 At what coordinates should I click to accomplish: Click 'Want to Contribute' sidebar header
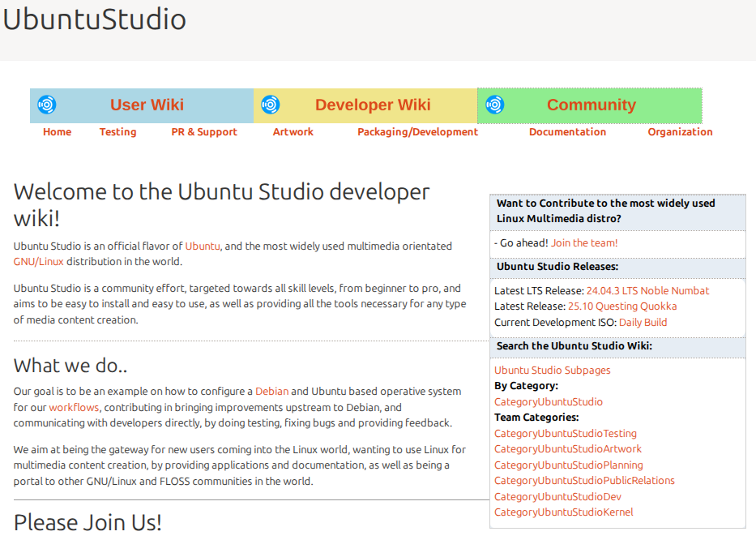click(605, 211)
